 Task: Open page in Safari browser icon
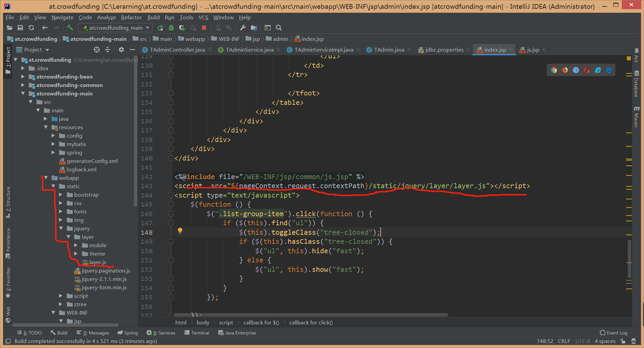click(576, 70)
